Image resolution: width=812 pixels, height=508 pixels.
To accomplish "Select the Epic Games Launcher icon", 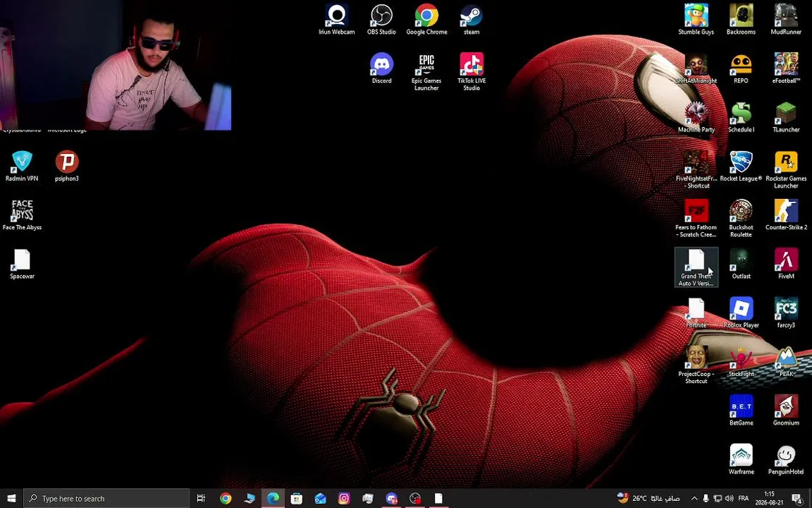I will 426,72.
